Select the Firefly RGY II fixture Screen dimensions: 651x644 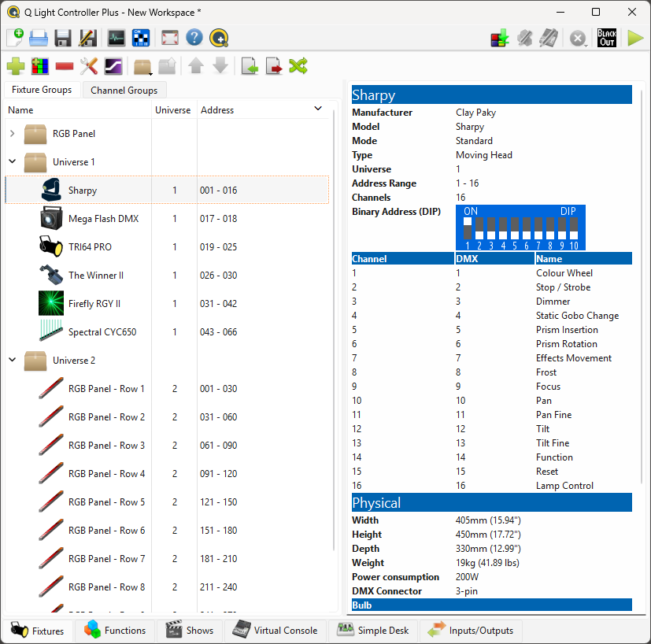94,304
